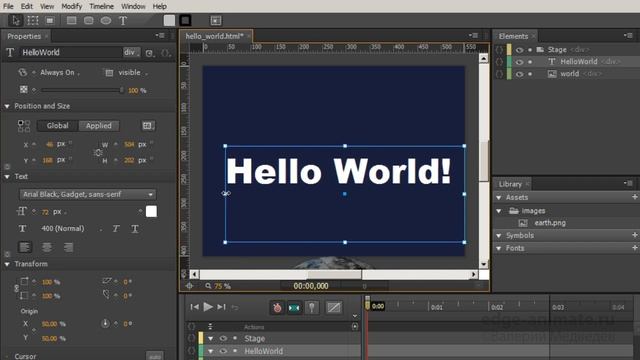The image size is (640, 360).
Task: Open the white text color swatch
Action: tap(151, 211)
